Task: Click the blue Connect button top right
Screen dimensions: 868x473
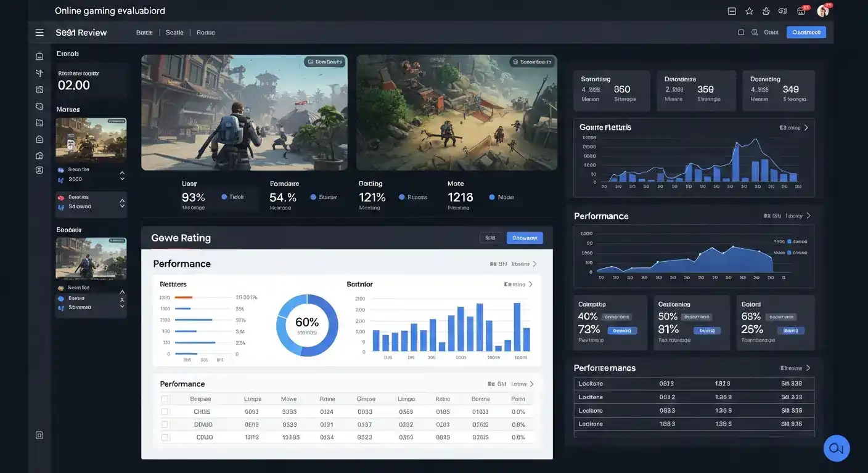Action: coord(806,31)
